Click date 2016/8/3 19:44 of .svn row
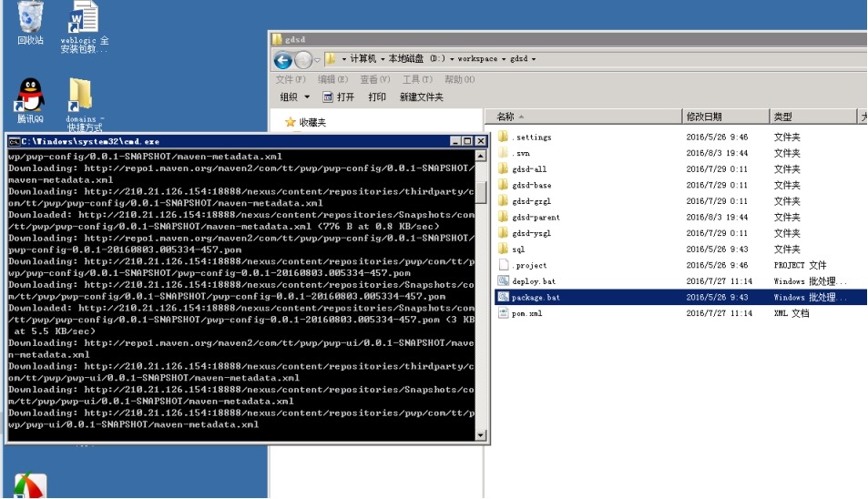The height and width of the screenshot is (499, 868). 717,153
